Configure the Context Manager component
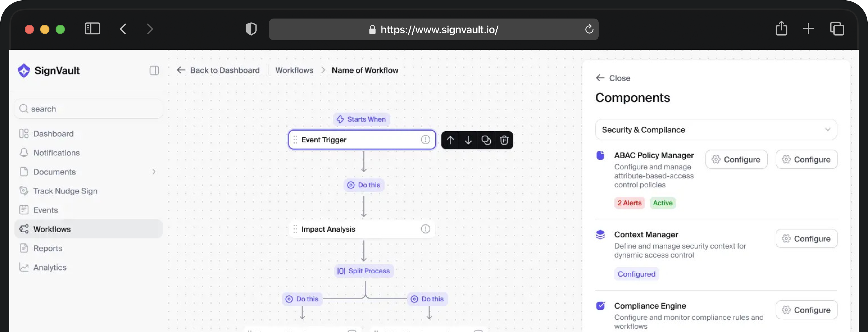This screenshot has width=868, height=332. (x=806, y=239)
